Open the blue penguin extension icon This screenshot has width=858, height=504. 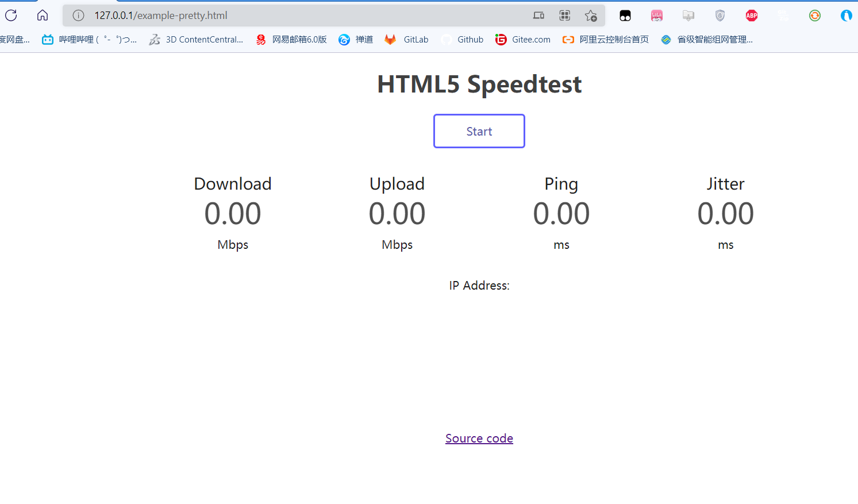point(847,16)
